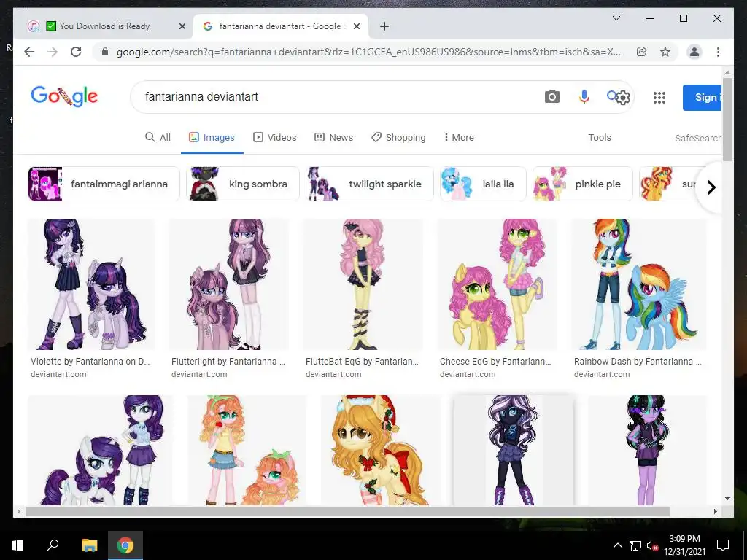Image resolution: width=747 pixels, height=560 pixels.
Task: Click the browser forward arrow
Action: tap(53, 52)
